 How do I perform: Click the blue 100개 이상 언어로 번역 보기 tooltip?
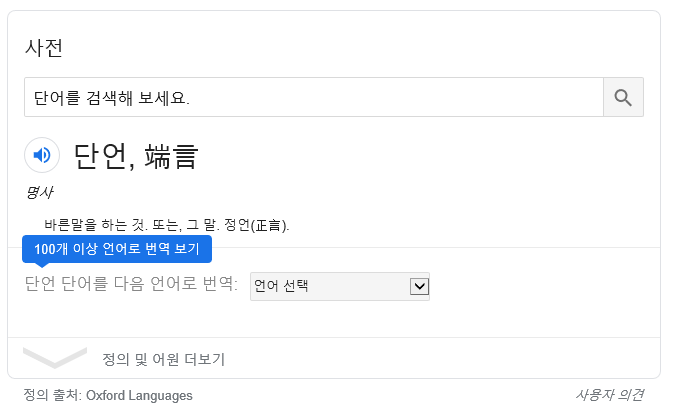117,249
